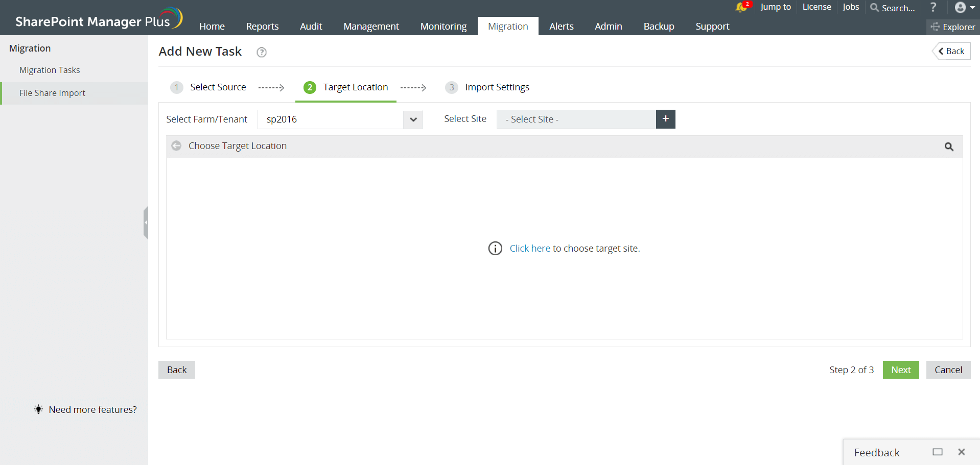Screen dimensions: 980x465
Task: Open the Import Settings step tab
Action: (x=496, y=87)
